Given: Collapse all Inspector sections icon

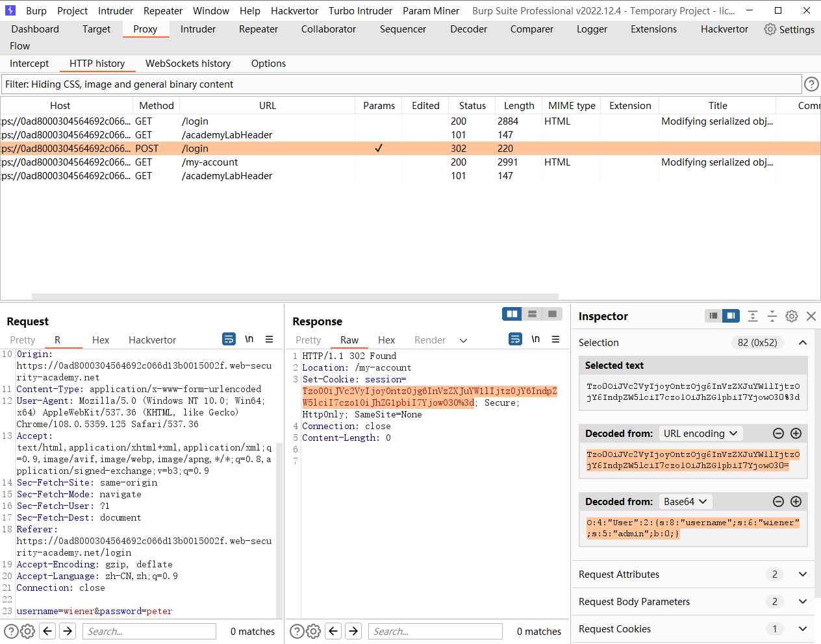Looking at the screenshot, I should point(772,316).
